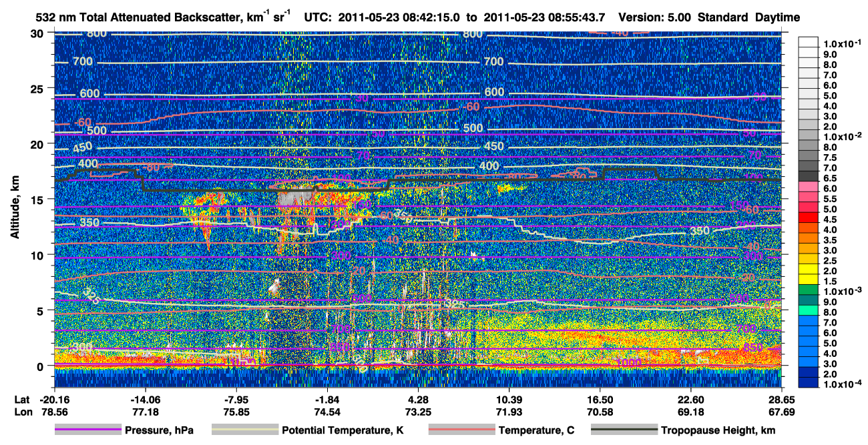Viewport: 868px width, 445px height.
Task: Select the 'Temperature, C' legend label
Action: click(x=536, y=431)
